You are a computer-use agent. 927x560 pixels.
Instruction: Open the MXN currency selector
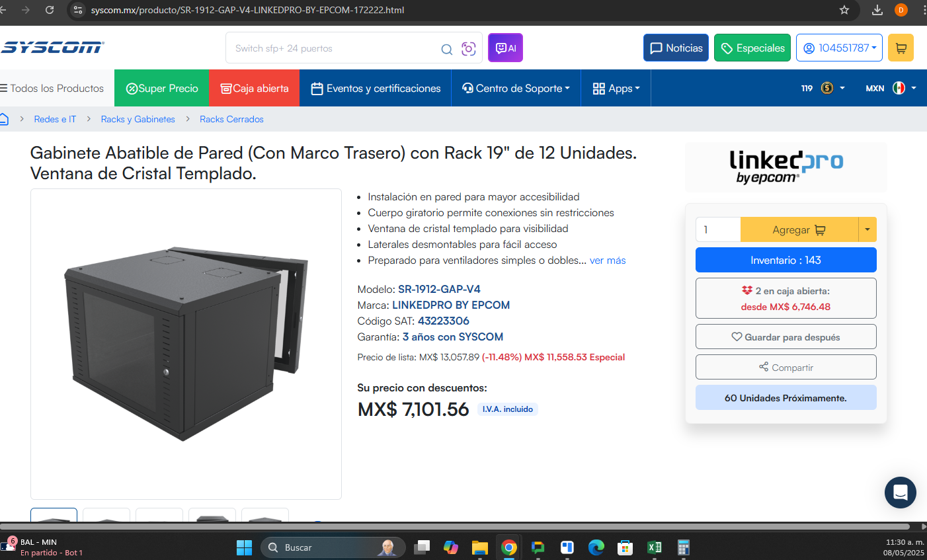pos(891,88)
